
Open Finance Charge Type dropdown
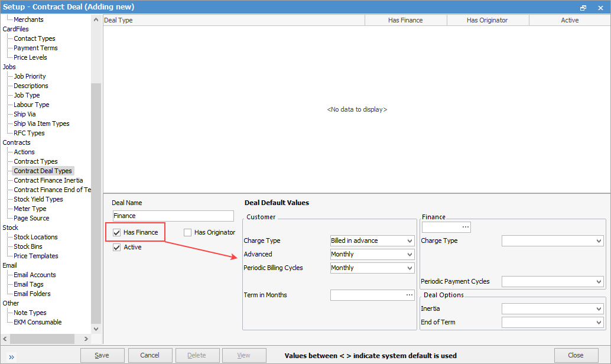[599, 241]
